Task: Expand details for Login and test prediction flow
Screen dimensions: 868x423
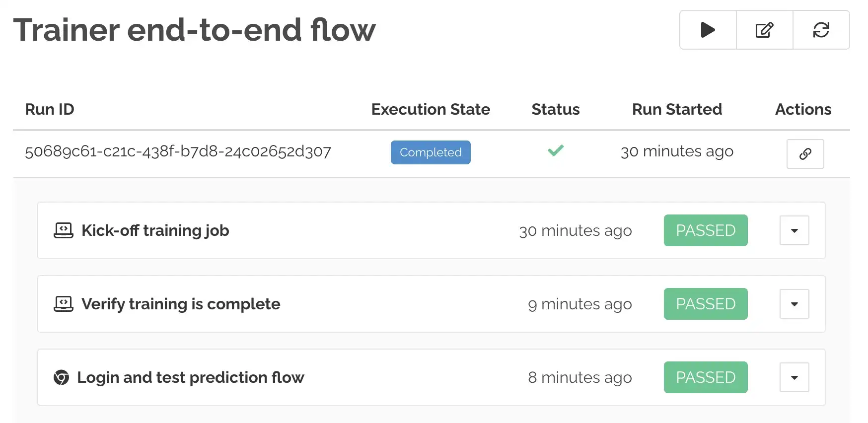Action: (x=794, y=377)
